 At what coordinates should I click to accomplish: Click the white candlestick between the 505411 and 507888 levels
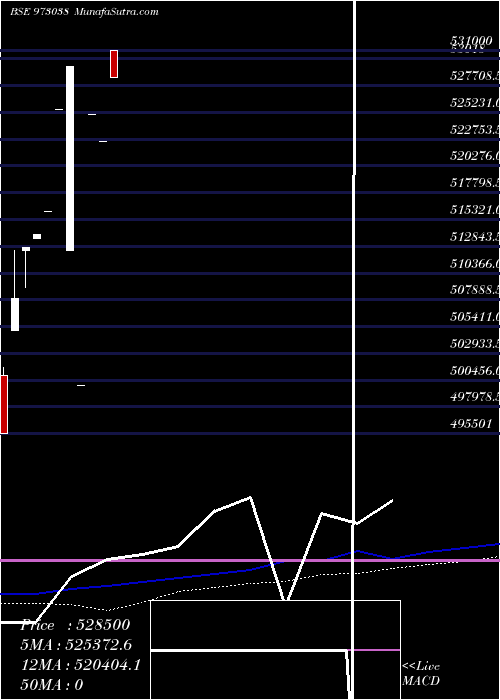point(15,314)
